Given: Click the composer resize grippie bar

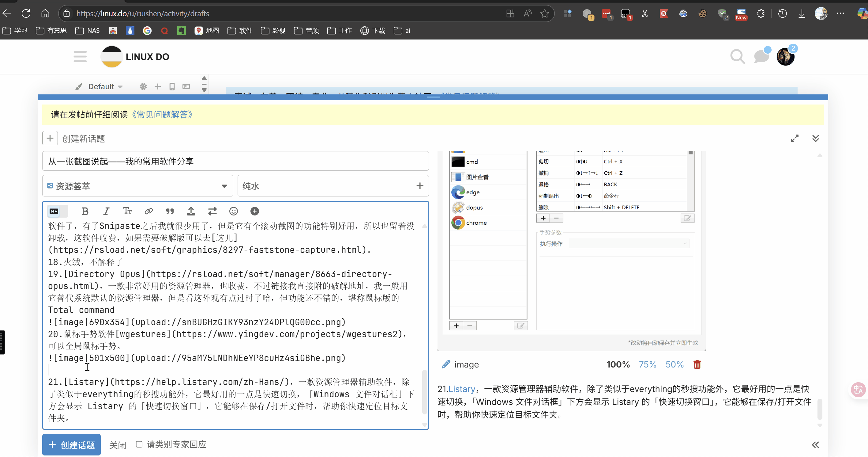Looking at the screenshot, I should (x=433, y=97).
